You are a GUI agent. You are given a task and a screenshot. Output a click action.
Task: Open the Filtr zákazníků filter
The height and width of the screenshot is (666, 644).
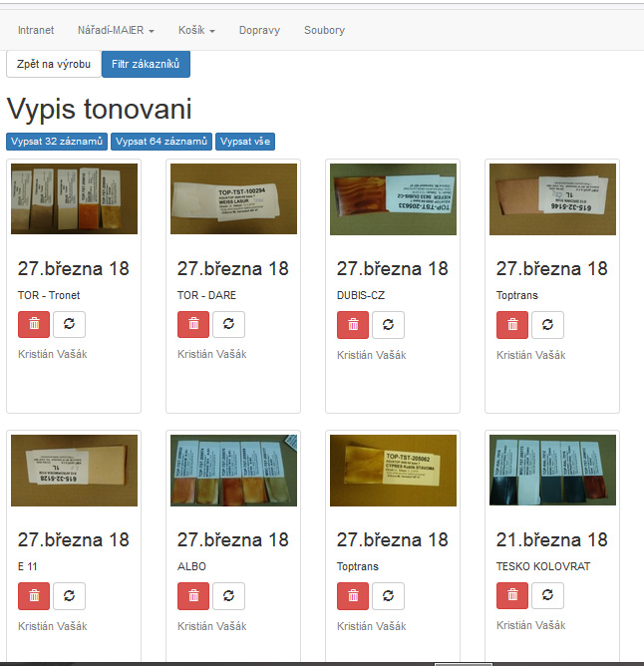tap(146, 64)
